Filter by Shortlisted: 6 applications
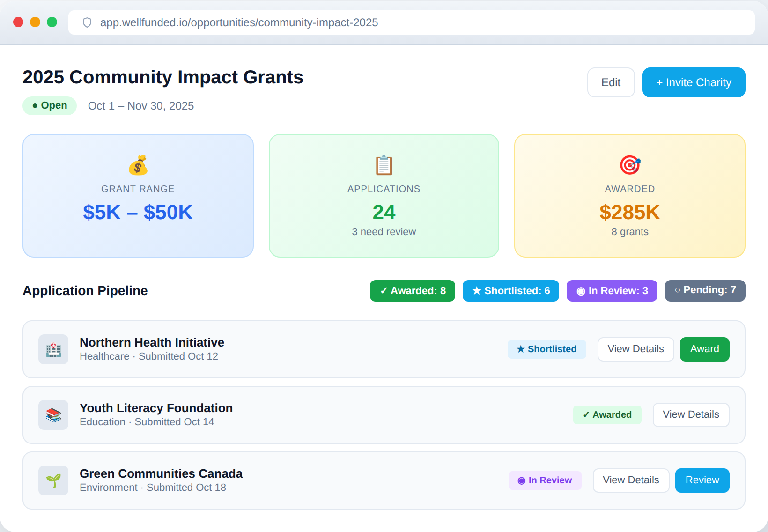Image resolution: width=768 pixels, height=532 pixels. (x=510, y=291)
